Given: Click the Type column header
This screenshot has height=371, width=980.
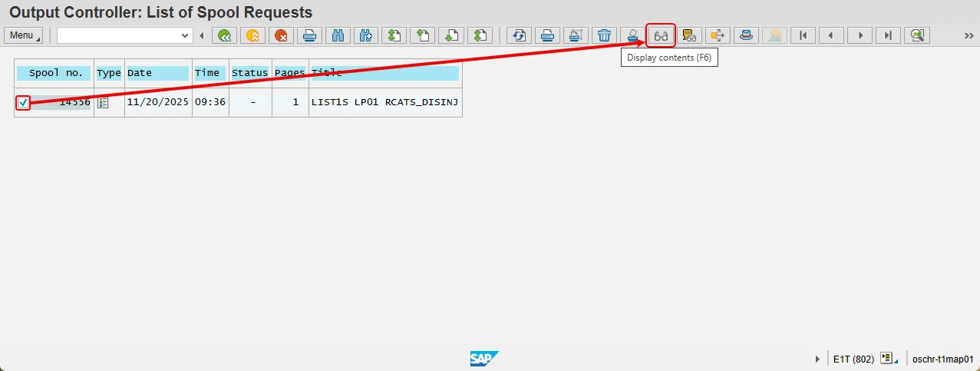Looking at the screenshot, I should (109, 73).
